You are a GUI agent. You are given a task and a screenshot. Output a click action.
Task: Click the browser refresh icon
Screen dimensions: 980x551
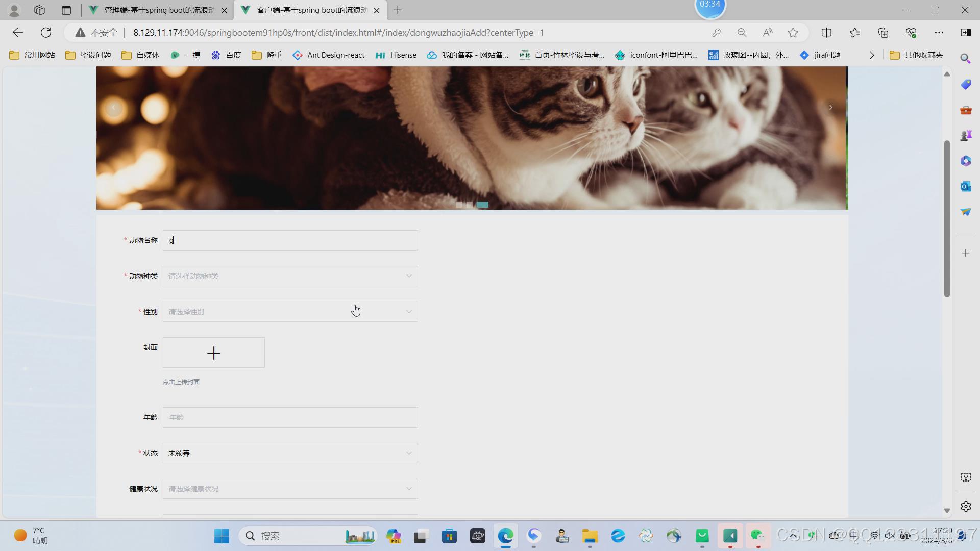point(46,33)
